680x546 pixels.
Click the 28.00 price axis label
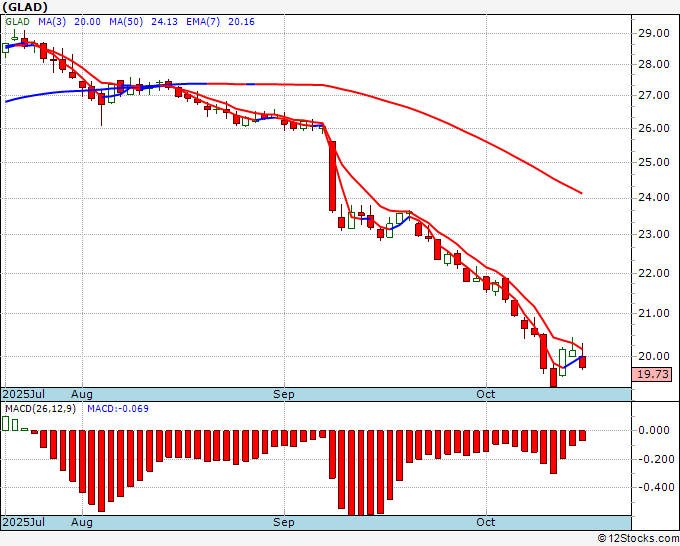pos(653,64)
